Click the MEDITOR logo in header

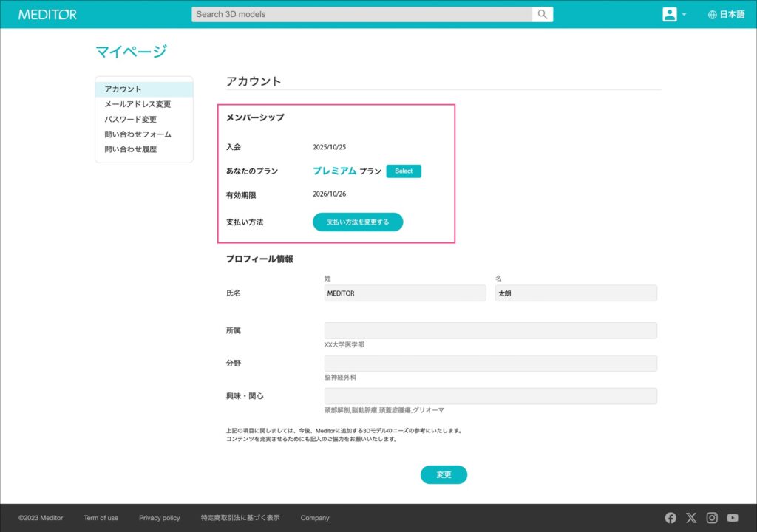pos(47,14)
